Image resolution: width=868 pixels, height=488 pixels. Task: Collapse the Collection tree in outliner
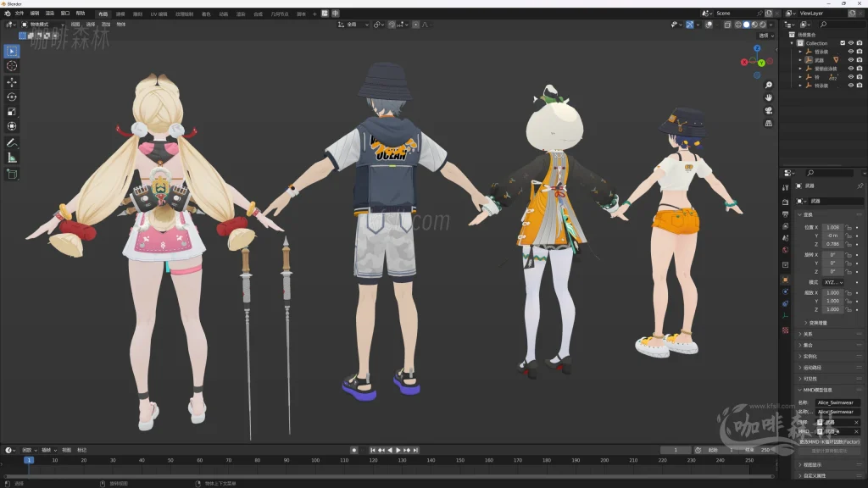click(x=793, y=43)
